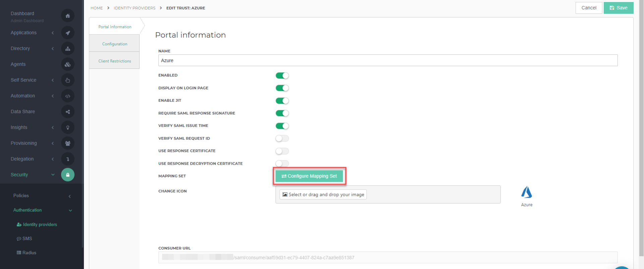Image resolution: width=644 pixels, height=269 pixels.
Task: Open the Data Share menu item
Action: [x=23, y=112]
